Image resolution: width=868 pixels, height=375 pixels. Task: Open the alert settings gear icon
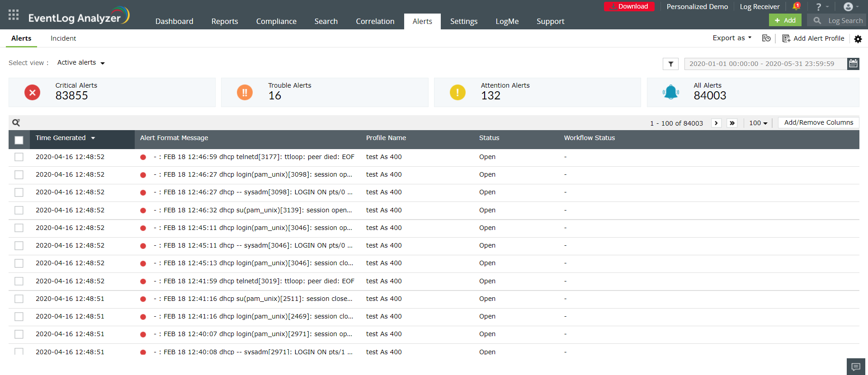click(858, 39)
